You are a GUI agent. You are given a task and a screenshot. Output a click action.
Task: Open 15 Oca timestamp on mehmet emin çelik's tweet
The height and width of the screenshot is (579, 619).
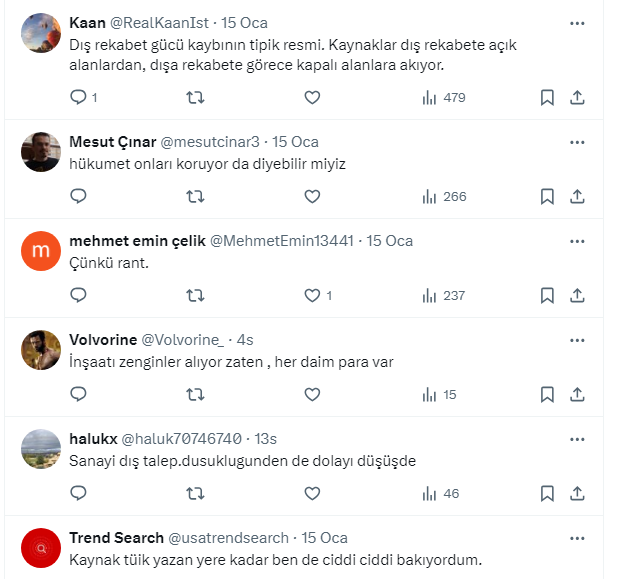pyautogui.click(x=389, y=241)
